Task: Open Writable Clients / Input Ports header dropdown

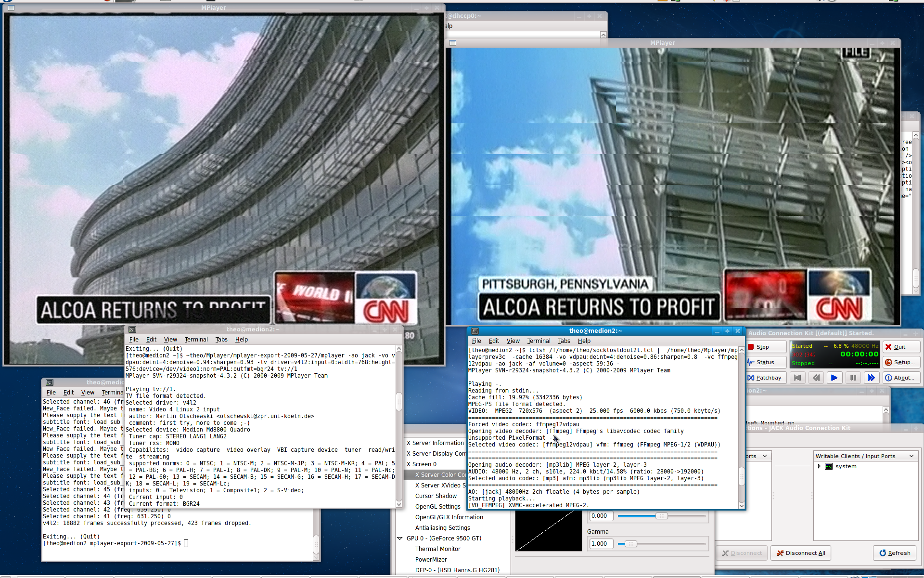Action: 866,456
